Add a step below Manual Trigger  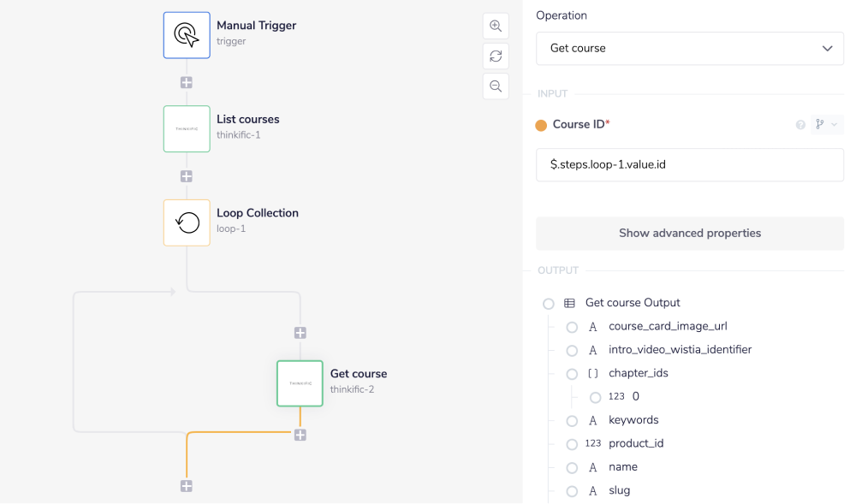[x=187, y=83]
